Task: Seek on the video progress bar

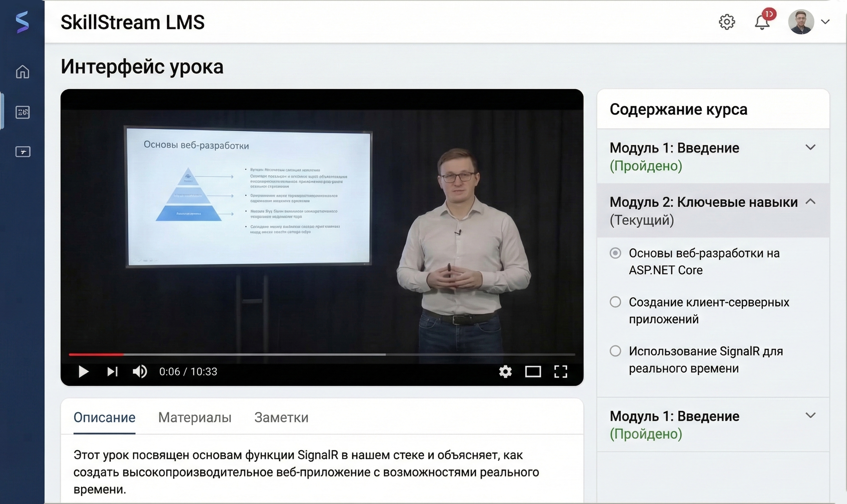Action: (322, 355)
